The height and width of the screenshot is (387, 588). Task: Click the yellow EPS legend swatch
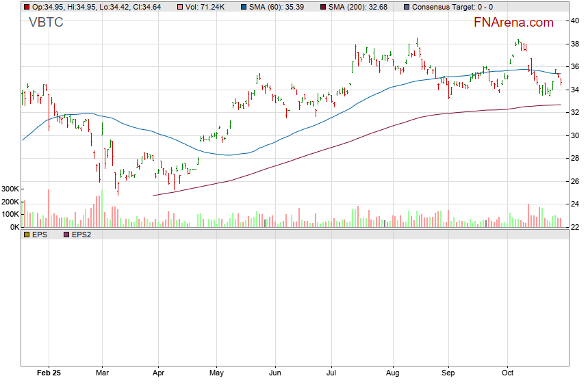pyautogui.click(x=27, y=235)
